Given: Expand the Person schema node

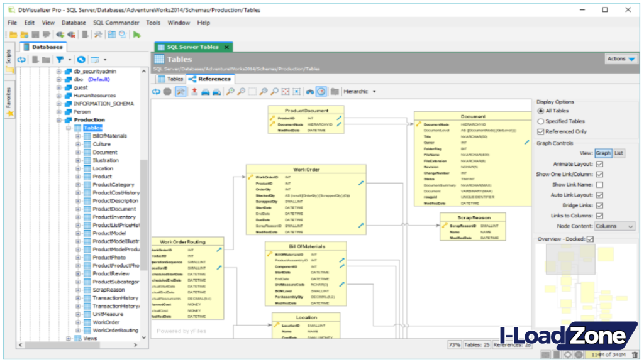Looking at the screenshot, I should [58, 112].
